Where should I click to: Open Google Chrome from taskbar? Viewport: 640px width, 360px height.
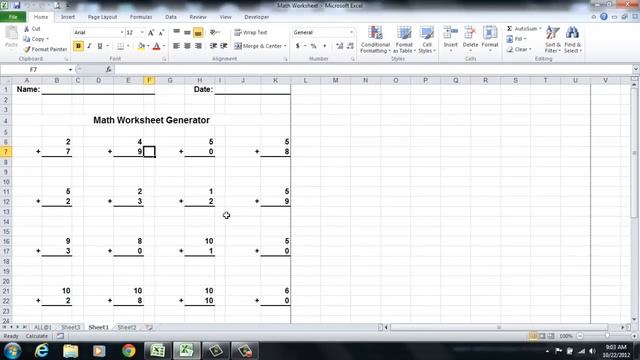[129, 351]
